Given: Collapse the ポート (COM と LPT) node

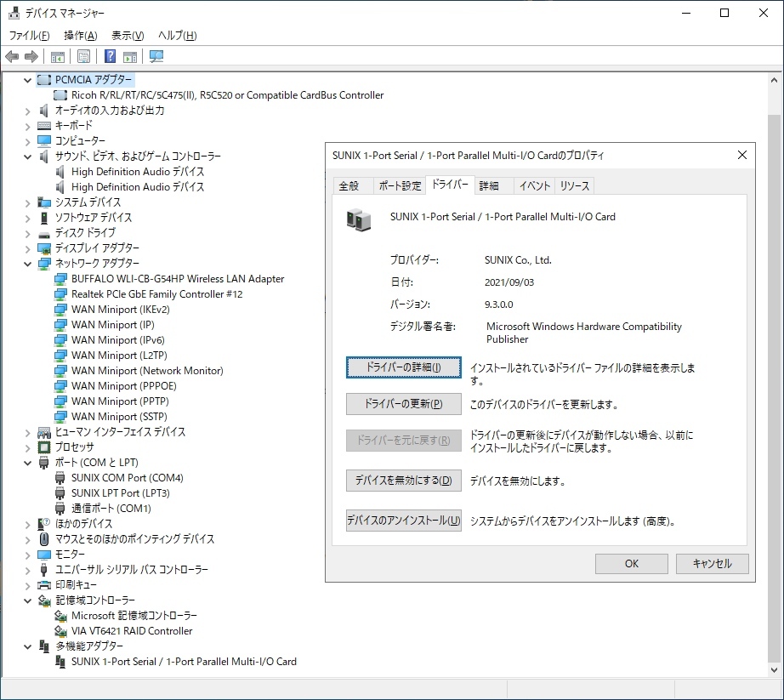Looking at the screenshot, I should pos(27,463).
